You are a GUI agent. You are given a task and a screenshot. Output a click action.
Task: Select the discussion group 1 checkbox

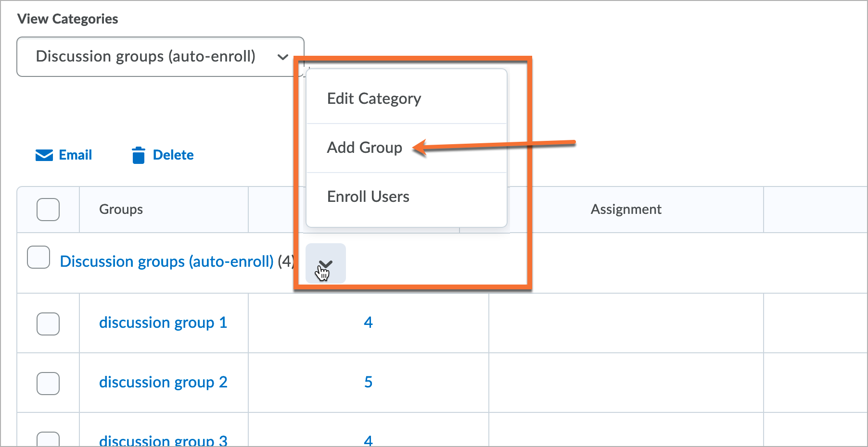(x=48, y=324)
